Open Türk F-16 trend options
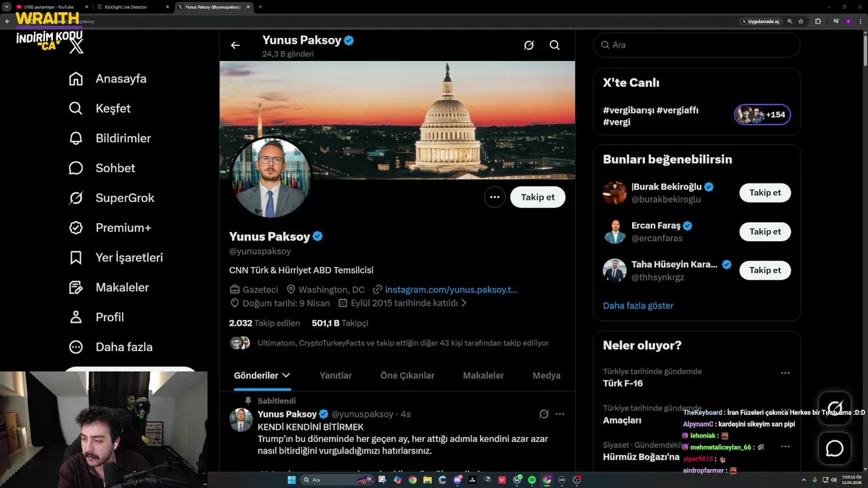 [785, 373]
